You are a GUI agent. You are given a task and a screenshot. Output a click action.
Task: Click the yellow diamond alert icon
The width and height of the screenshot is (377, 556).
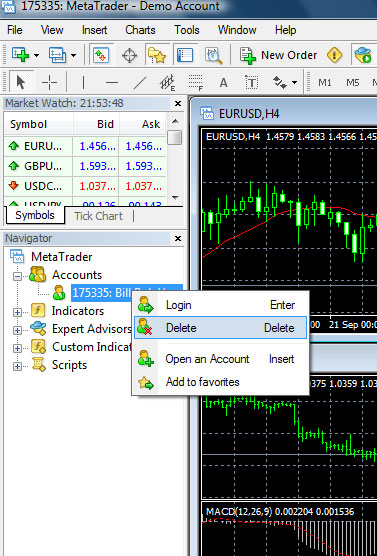(334, 55)
